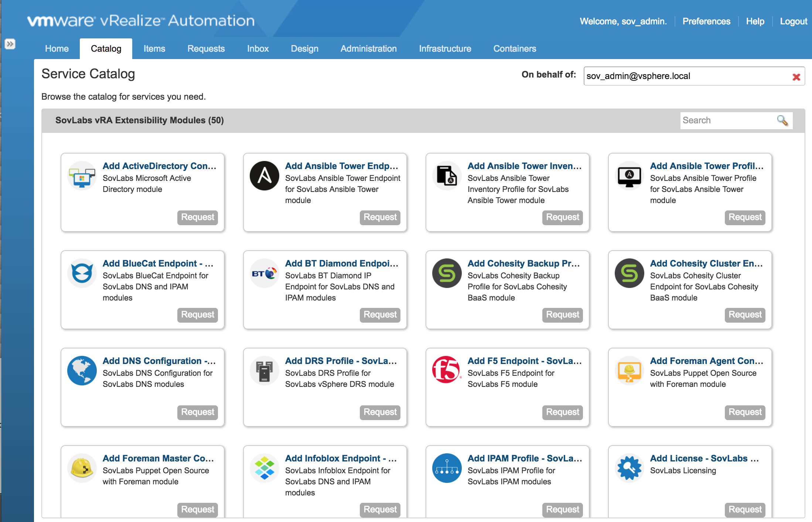The width and height of the screenshot is (812, 522).
Task: Open the Add License - SovLabs title link
Action: pyautogui.click(x=704, y=459)
